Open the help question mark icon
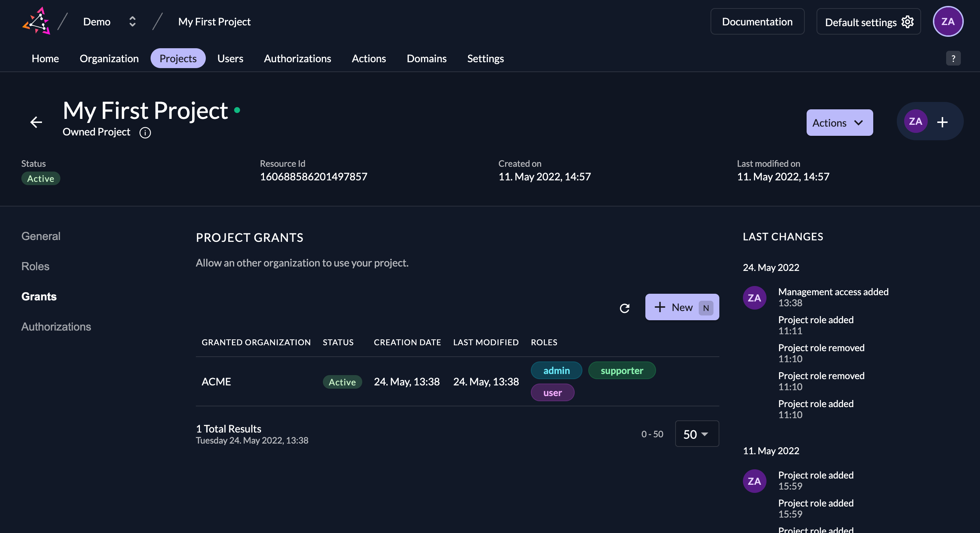 pos(953,58)
